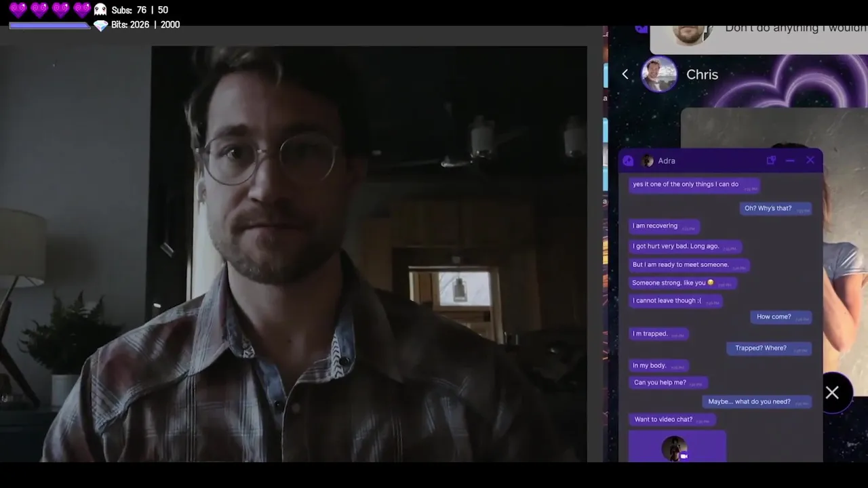Click the ghost icon next to Subs

click(x=100, y=9)
